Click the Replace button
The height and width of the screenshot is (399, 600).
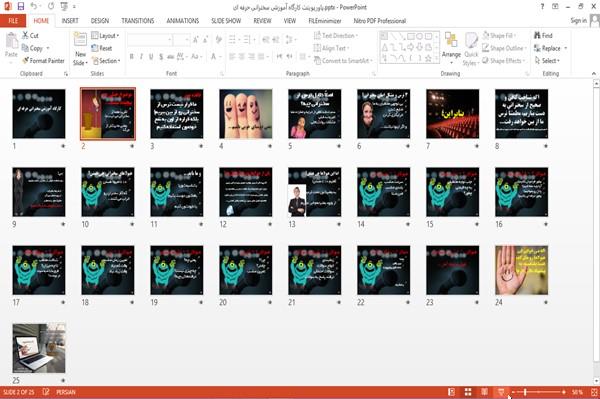click(x=550, y=48)
